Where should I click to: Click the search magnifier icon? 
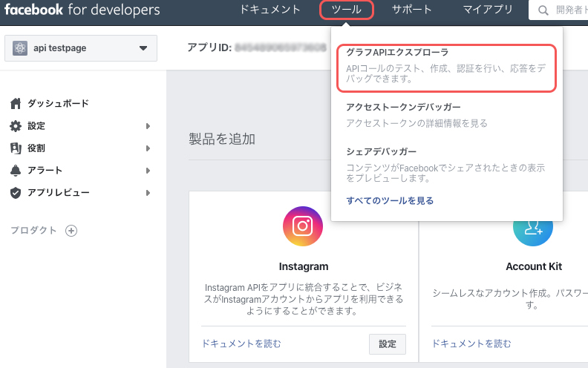click(x=543, y=10)
